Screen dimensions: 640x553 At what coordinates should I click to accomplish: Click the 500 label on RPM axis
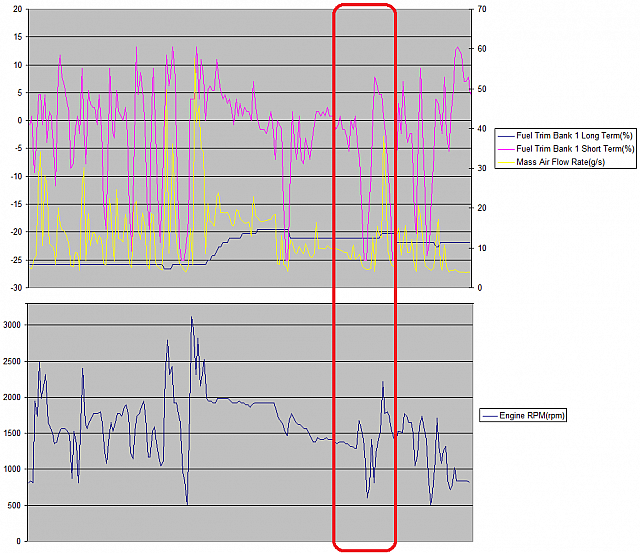pyautogui.click(x=15, y=505)
